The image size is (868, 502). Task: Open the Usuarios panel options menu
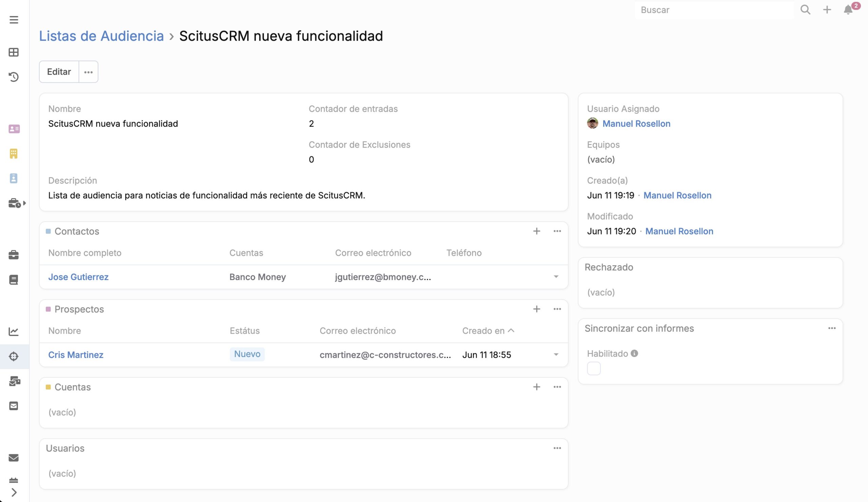557,448
